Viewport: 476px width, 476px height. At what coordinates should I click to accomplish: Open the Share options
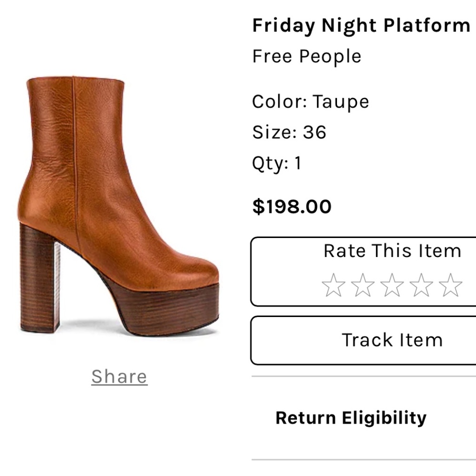click(119, 376)
